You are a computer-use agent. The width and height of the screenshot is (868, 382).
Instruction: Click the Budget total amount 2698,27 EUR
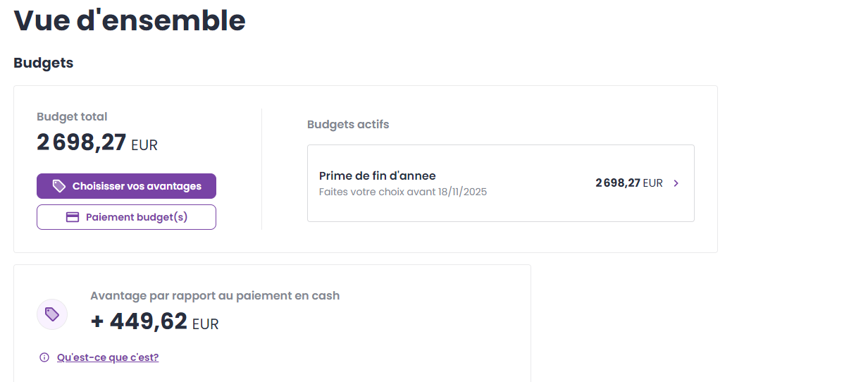tap(97, 143)
